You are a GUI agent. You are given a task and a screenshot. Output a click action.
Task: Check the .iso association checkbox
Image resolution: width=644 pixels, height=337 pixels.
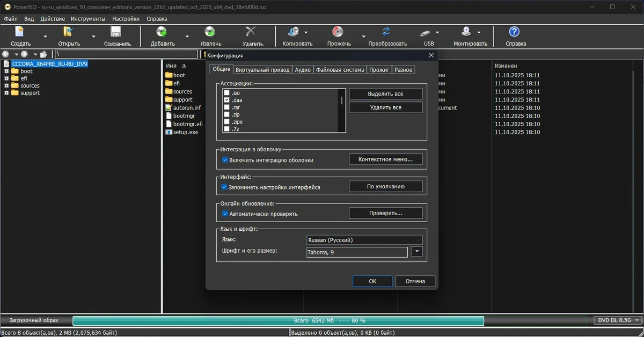pyautogui.click(x=226, y=93)
